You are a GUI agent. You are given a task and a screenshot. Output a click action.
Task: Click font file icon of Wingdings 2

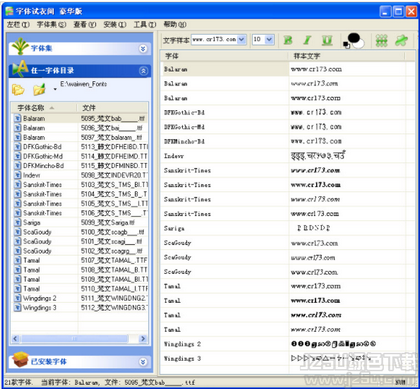pos(18,298)
